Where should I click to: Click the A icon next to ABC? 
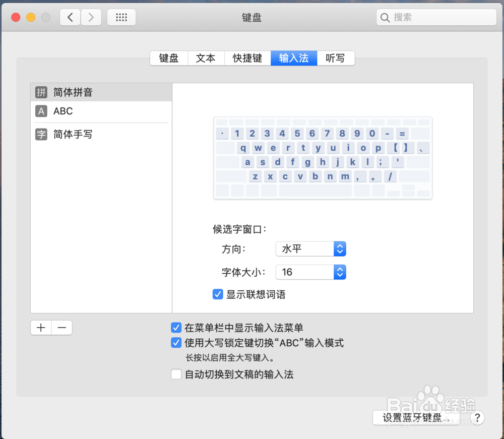click(41, 111)
